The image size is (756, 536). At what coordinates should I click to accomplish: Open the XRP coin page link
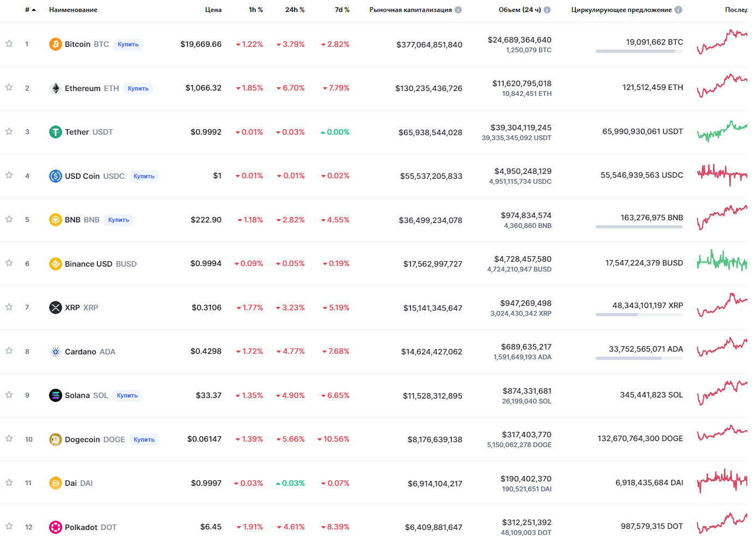[73, 308]
